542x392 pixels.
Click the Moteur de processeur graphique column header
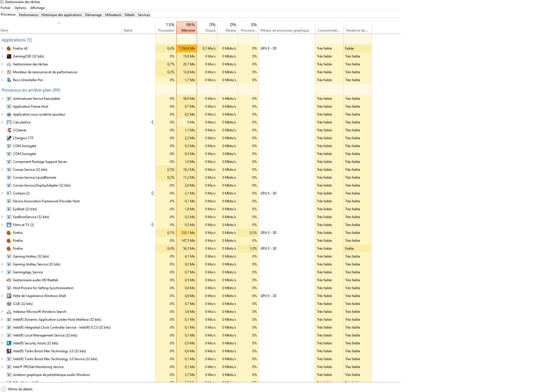pyautogui.click(x=284, y=30)
